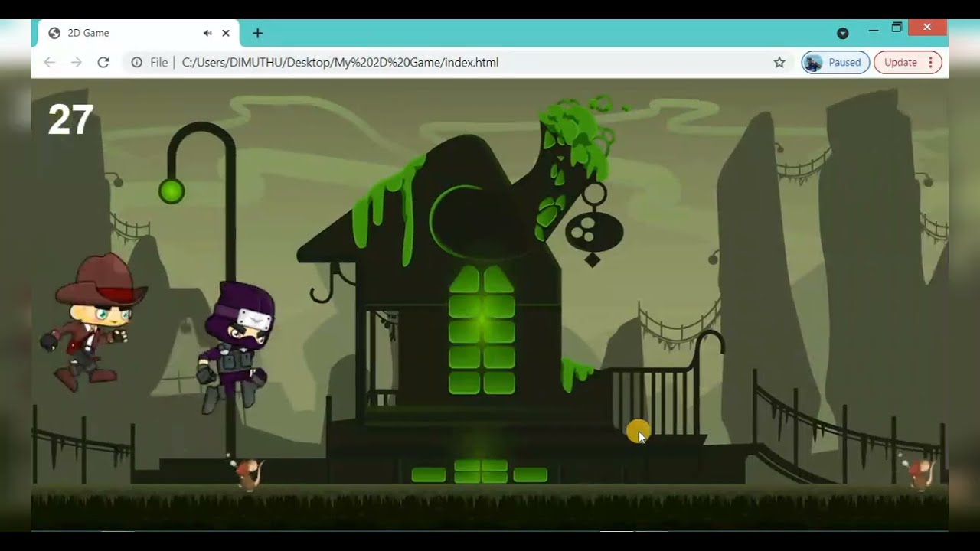Open the Paused profile button
This screenshot has width=980, height=551.
pos(835,63)
